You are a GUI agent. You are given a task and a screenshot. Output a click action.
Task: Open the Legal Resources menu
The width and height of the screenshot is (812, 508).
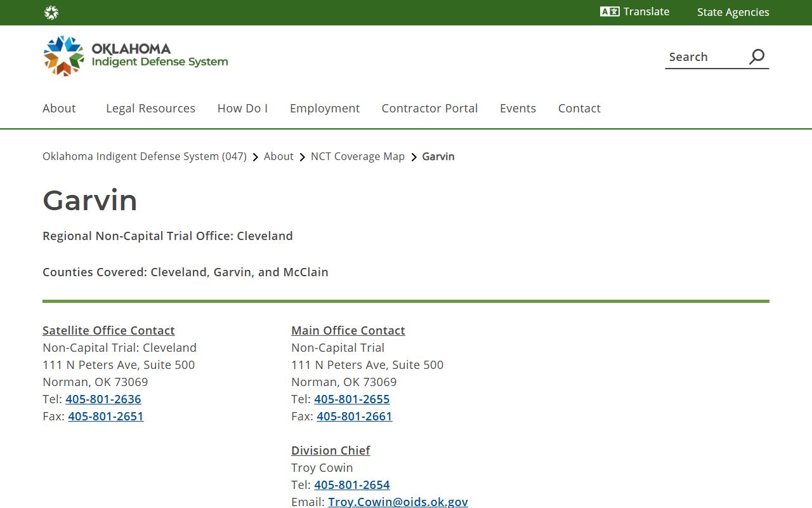click(x=150, y=109)
